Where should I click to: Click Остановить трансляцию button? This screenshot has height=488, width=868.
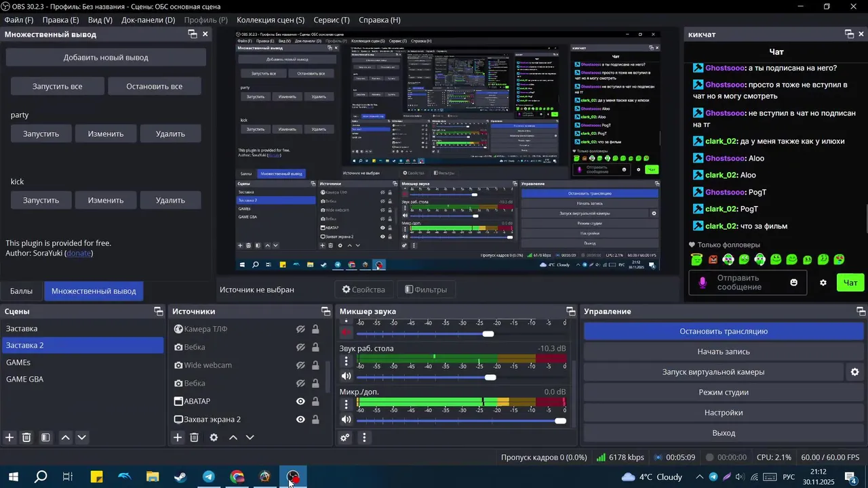724,331
